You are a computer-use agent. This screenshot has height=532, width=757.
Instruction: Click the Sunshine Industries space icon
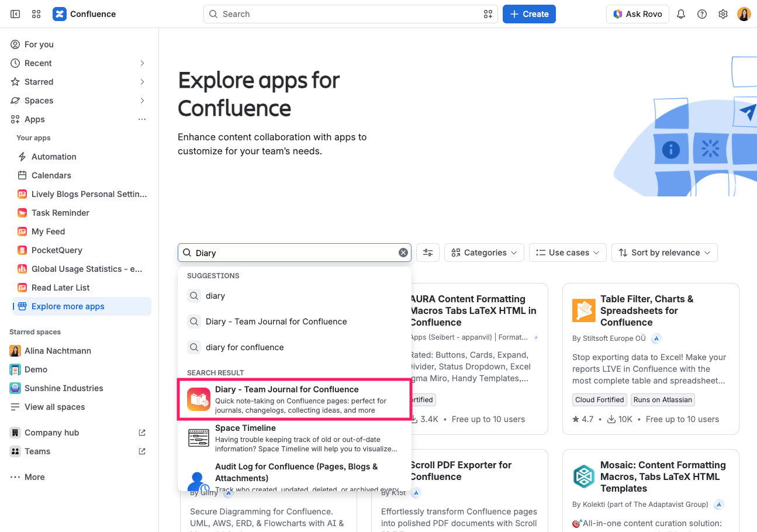[x=15, y=388]
